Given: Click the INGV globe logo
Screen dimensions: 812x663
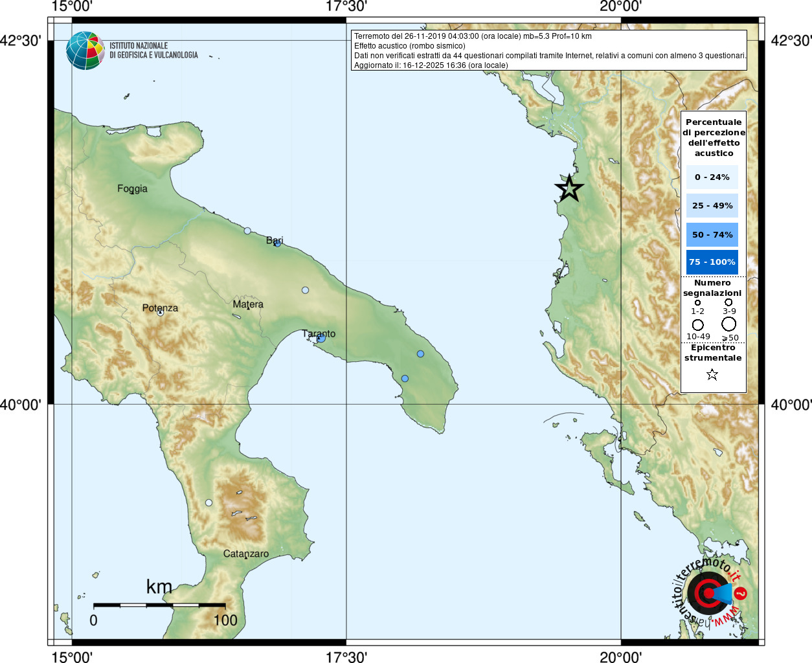Looking at the screenshot, I should [85, 51].
